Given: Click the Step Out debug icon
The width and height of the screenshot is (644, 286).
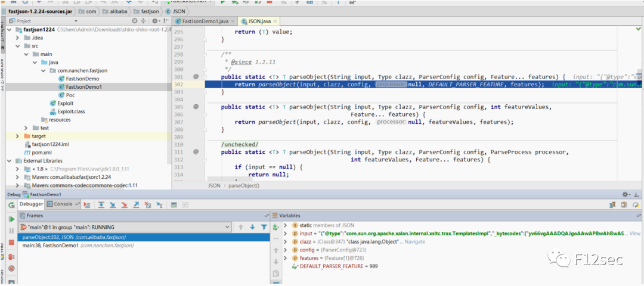Looking at the screenshot, I should click(x=136, y=204).
